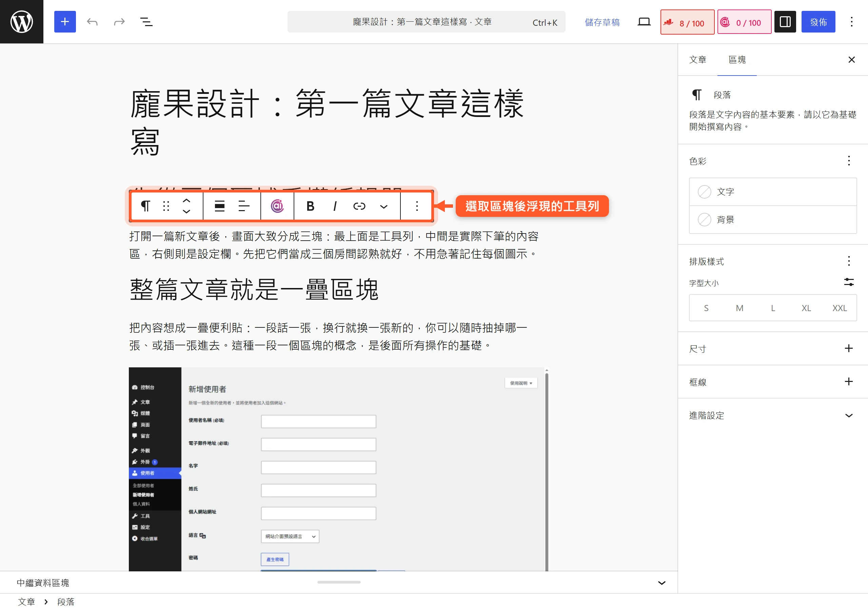Image resolution: width=868 pixels, height=610 pixels.
Task: Switch to the 區塊 sidebar tab
Action: coord(737,60)
